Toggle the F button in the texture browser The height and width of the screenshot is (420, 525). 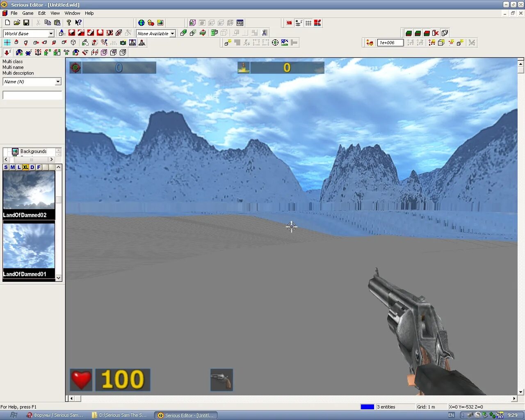(x=39, y=167)
